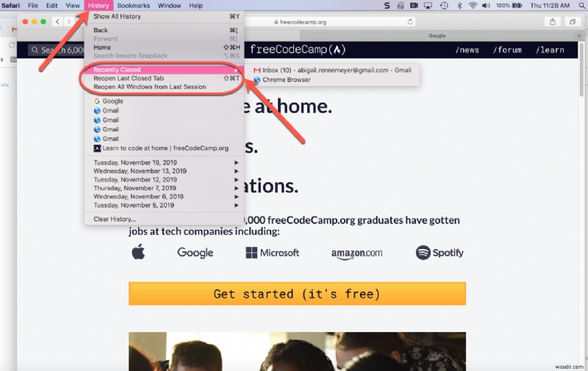Open the Window menu
This screenshot has height=371, width=588.
click(169, 5)
